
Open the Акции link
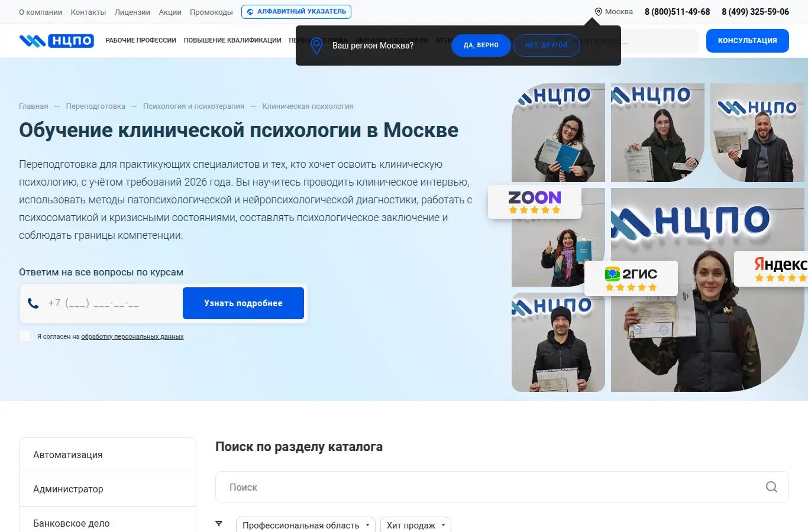[170, 12]
